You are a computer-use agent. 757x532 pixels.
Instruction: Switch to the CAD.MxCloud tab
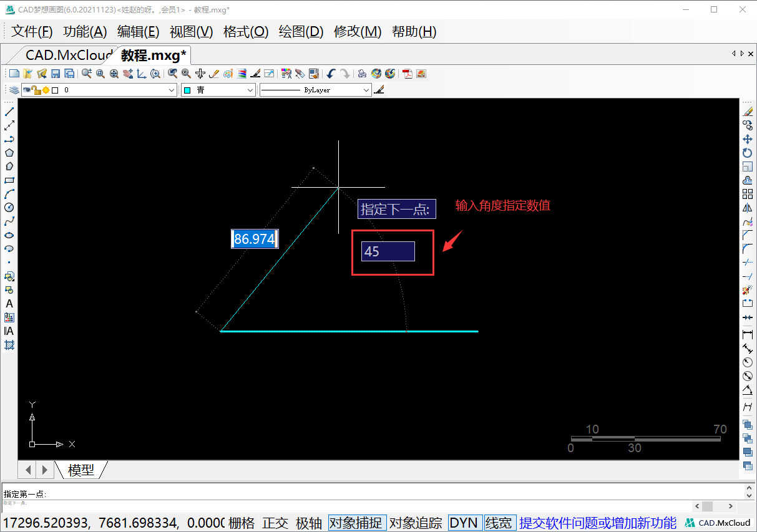click(x=69, y=55)
